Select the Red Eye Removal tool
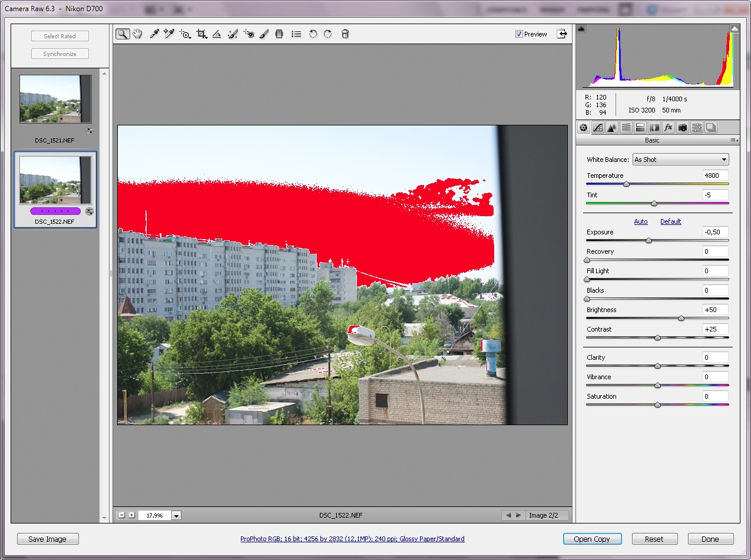751x560 pixels. click(x=249, y=34)
